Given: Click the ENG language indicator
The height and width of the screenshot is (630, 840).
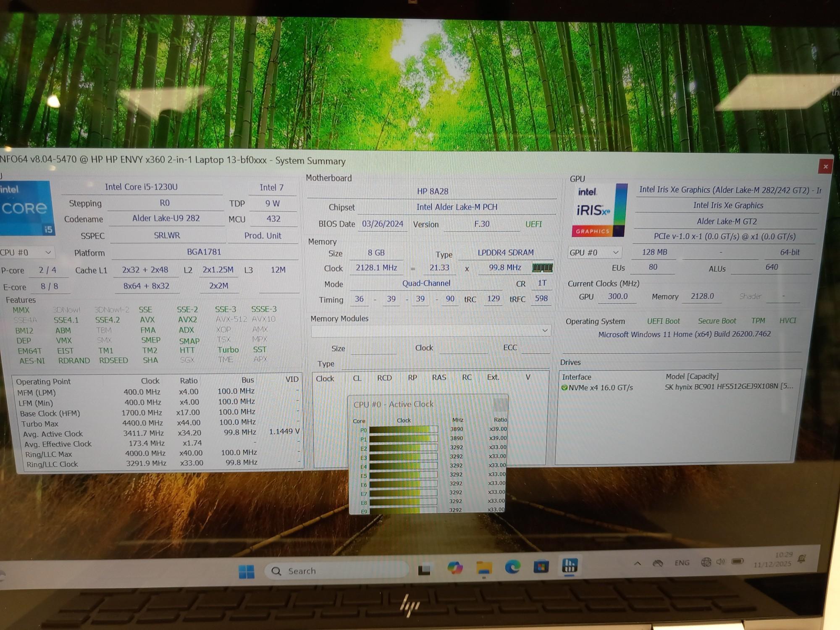Looking at the screenshot, I should 682,563.
